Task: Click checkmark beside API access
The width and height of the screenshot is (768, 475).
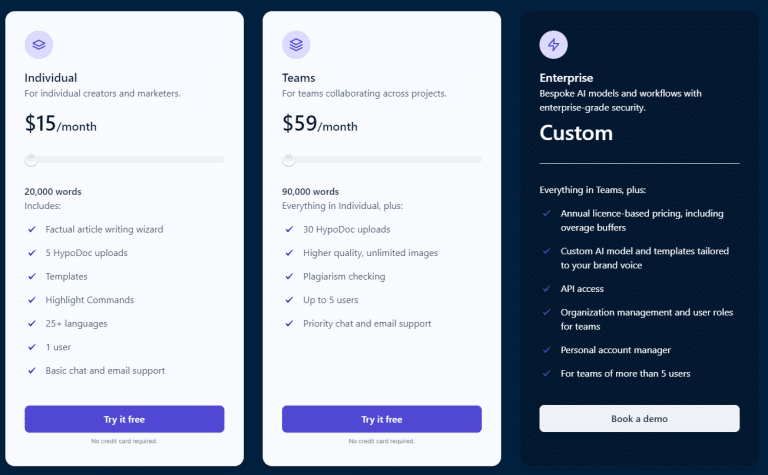Action: (x=547, y=288)
